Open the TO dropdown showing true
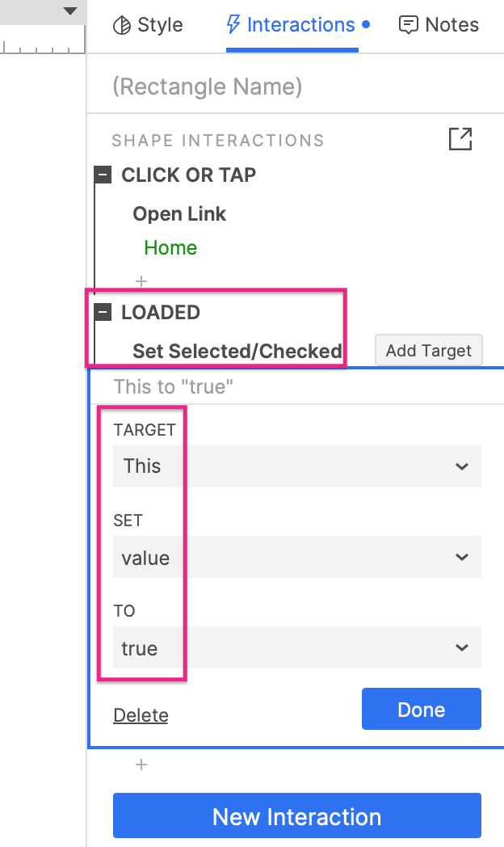The width and height of the screenshot is (504, 847). (x=296, y=648)
